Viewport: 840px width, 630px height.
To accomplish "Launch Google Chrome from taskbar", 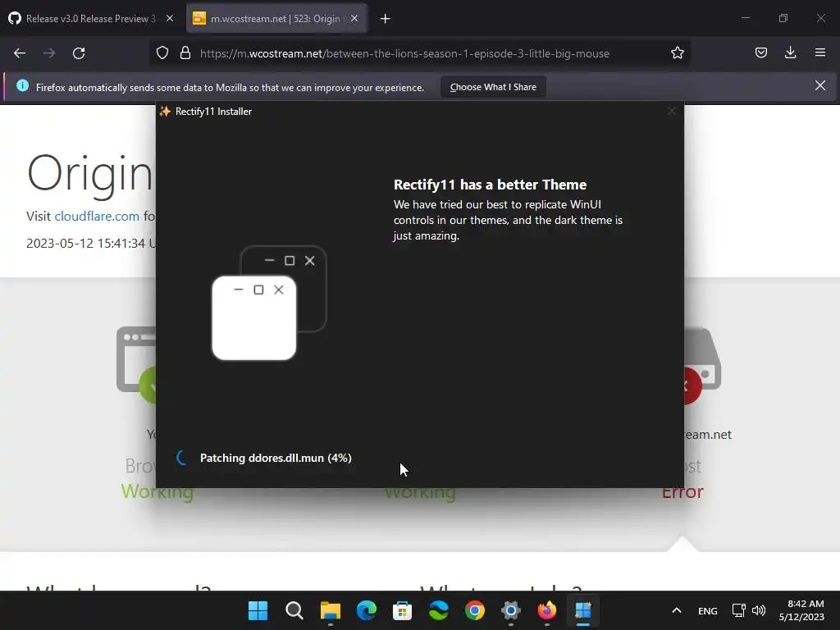I will (475, 610).
